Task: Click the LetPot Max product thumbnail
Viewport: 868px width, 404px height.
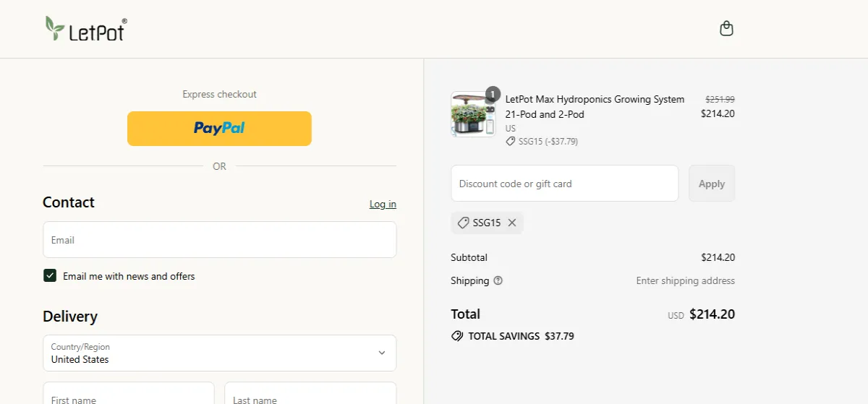Action: coord(473,114)
